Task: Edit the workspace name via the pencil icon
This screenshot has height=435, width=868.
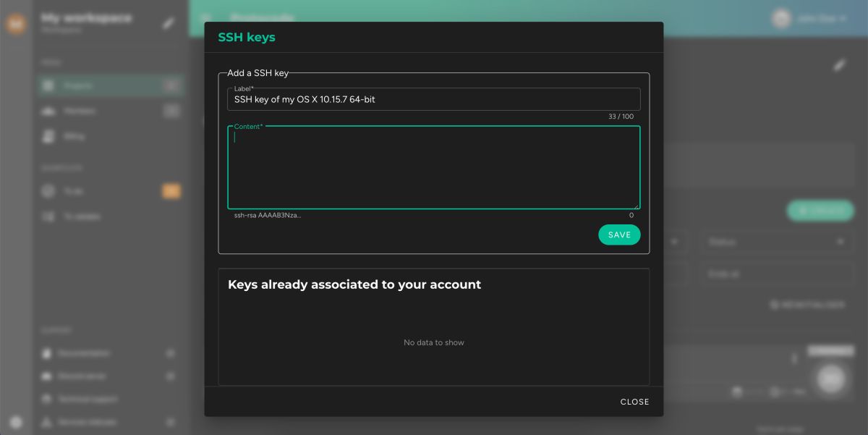Action: (x=169, y=23)
